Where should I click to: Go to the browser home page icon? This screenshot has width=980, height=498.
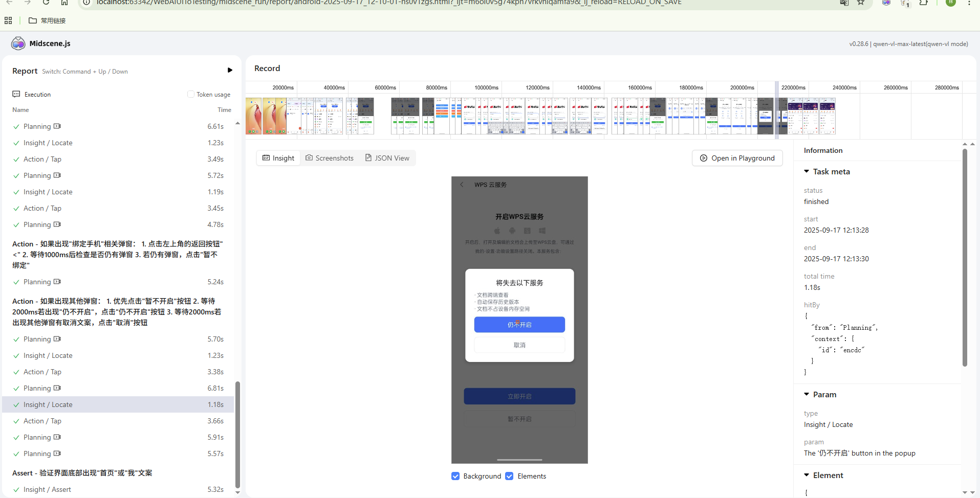(x=64, y=3)
